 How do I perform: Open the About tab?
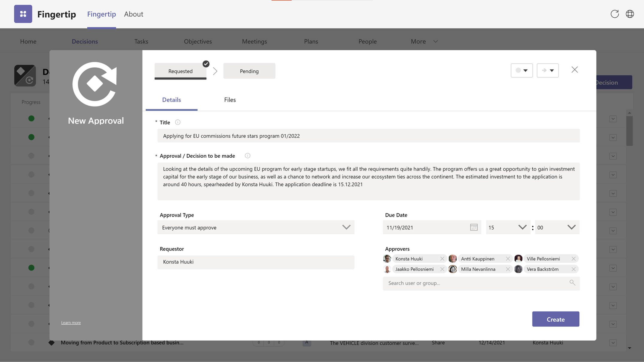pos(133,14)
